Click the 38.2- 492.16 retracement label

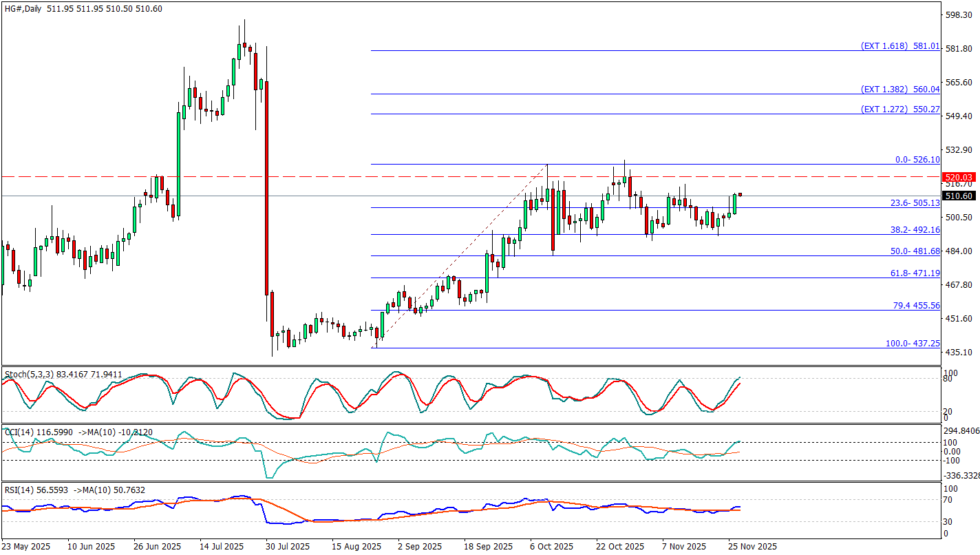[x=915, y=230]
